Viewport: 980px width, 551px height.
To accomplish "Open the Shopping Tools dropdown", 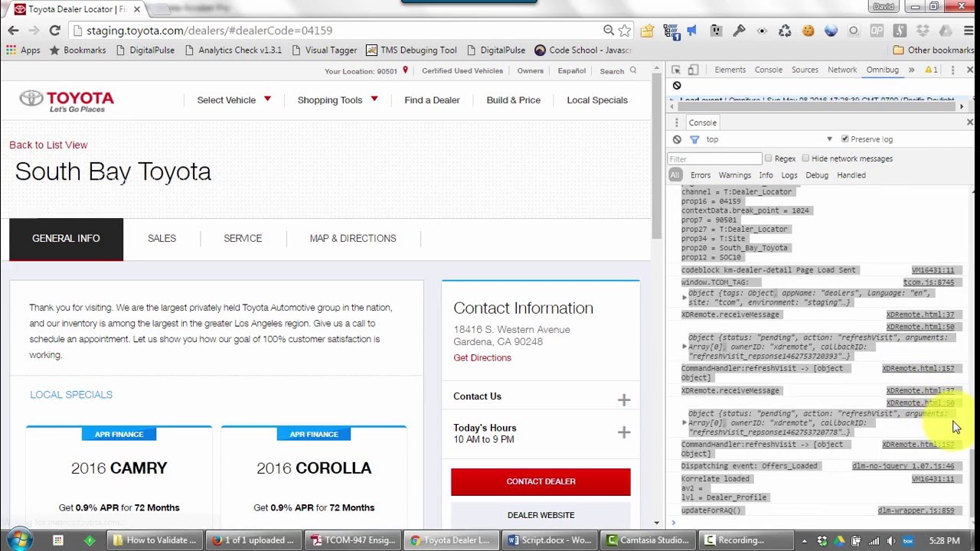I will (x=338, y=100).
